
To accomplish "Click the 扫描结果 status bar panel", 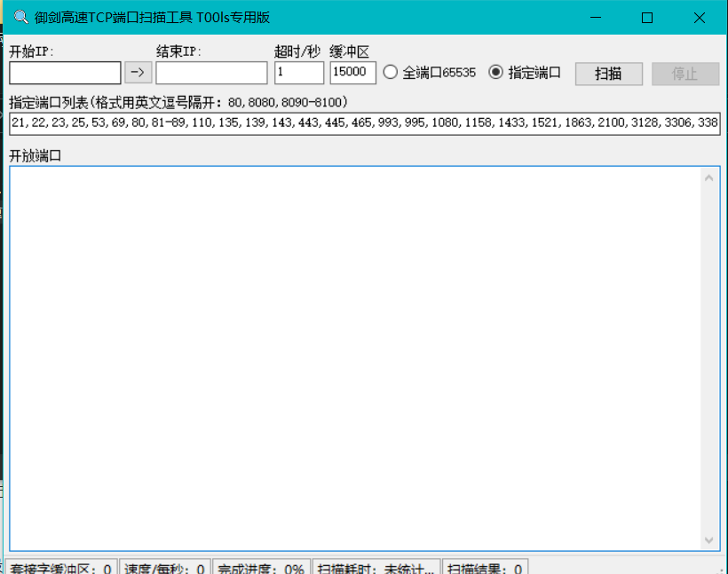I will click(485, 568).
